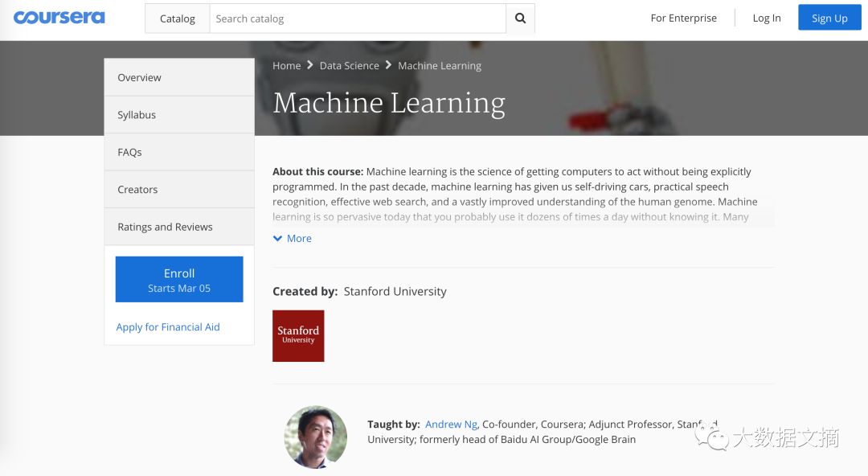Screen dimensions: 868x476
Task: Select the Syllabus sidebar item
Action: coord(179,115)
